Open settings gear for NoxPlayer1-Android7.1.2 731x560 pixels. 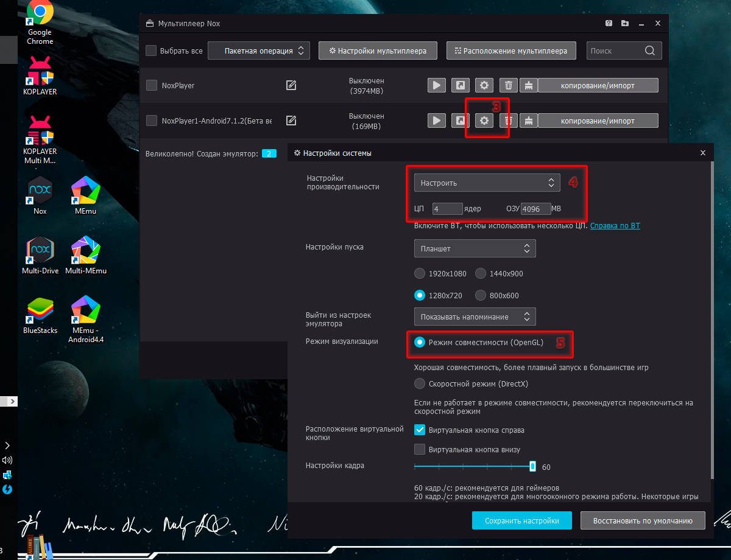484,121
